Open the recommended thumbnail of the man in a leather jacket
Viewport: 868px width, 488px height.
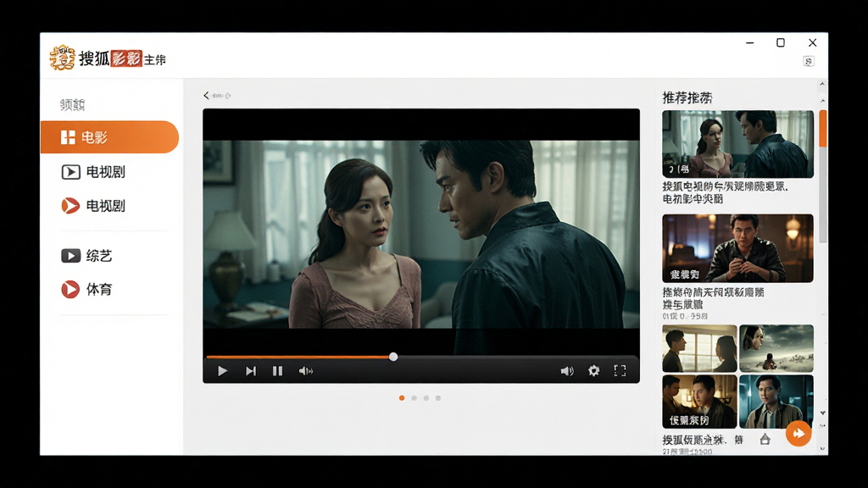738,248
